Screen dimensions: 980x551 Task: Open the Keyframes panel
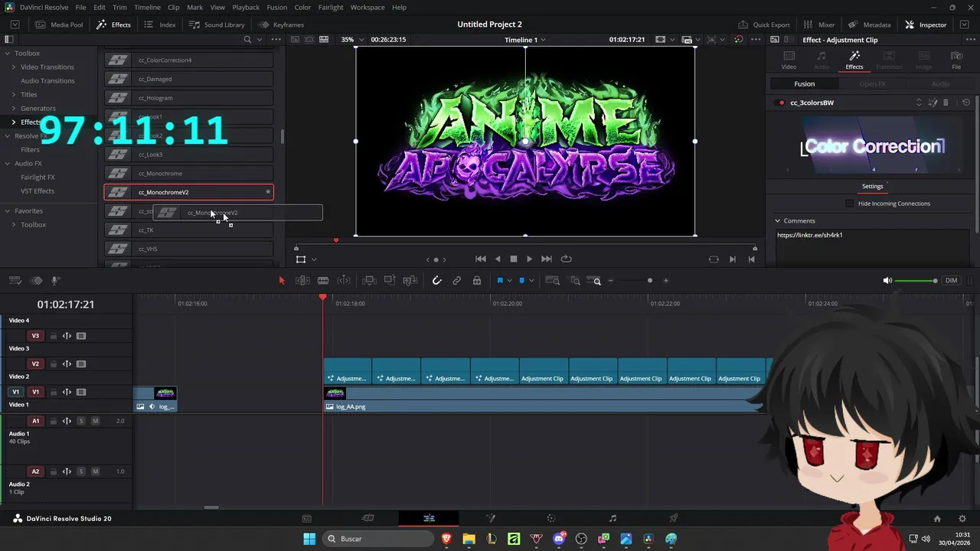tap(281, 24)
